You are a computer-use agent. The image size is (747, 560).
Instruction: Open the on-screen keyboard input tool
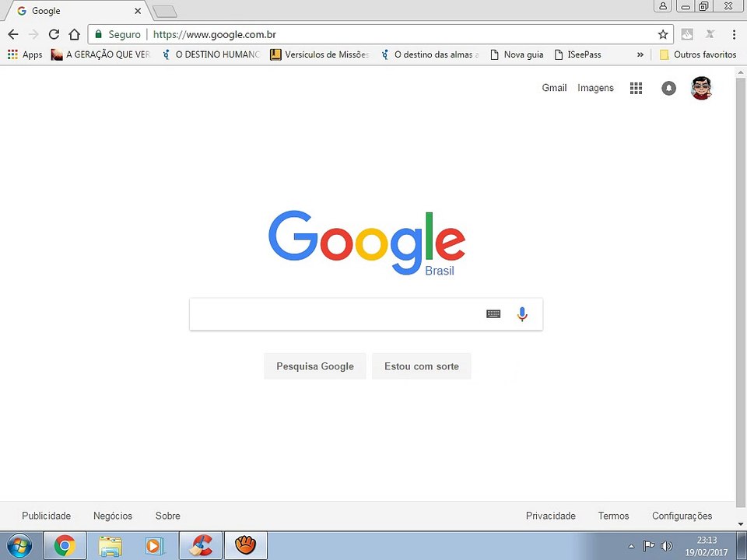(493, 313)
